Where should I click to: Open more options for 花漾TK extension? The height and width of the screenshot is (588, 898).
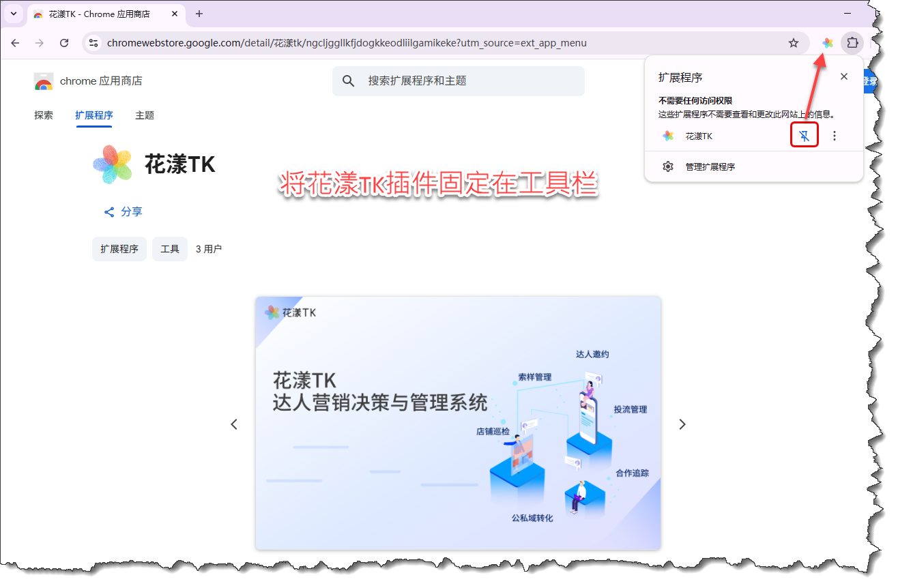click(834, 136)
